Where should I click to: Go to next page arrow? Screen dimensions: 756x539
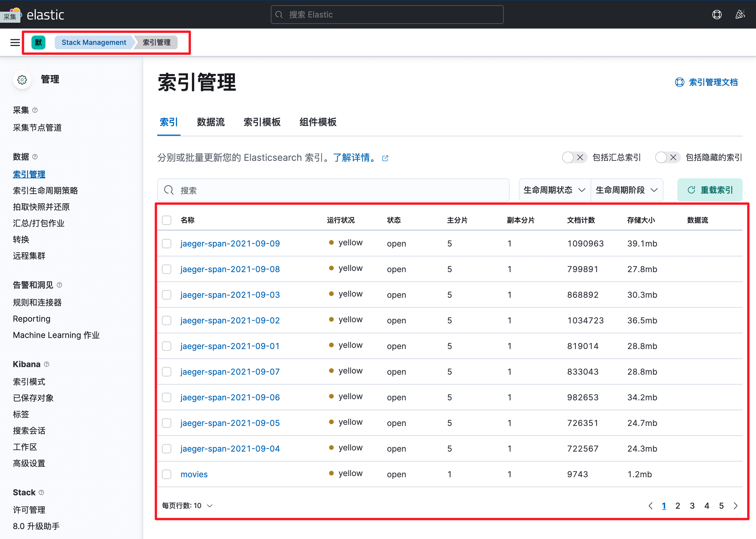735,505
